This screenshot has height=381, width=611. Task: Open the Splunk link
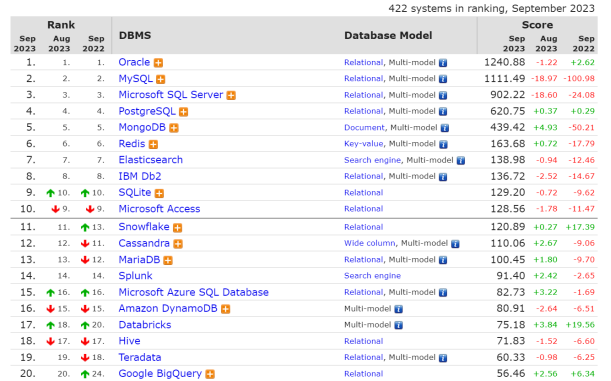tap(135, 276)
